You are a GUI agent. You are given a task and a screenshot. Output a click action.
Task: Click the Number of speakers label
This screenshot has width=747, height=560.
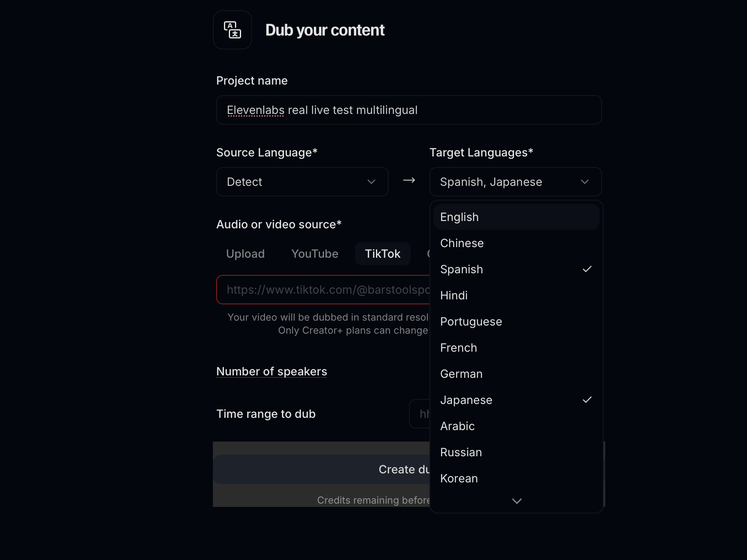(x=271, y=371)
